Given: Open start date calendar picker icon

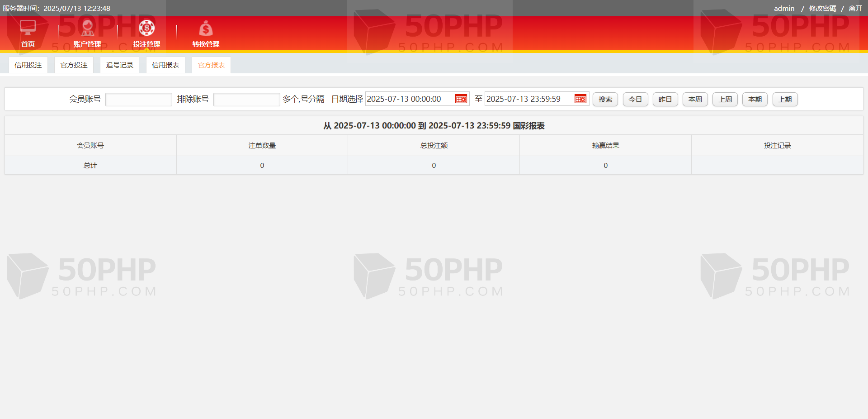Looking at the screenshot, I should (461, 99).
